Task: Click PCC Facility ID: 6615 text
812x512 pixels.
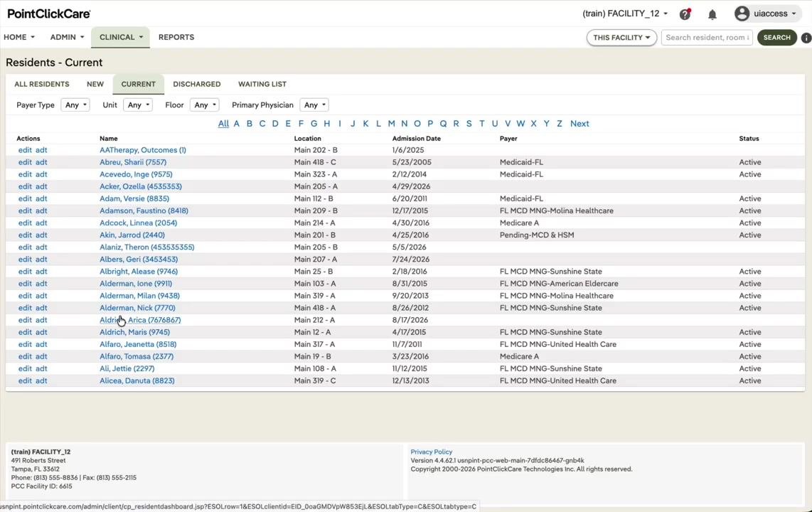Action: 41,486
